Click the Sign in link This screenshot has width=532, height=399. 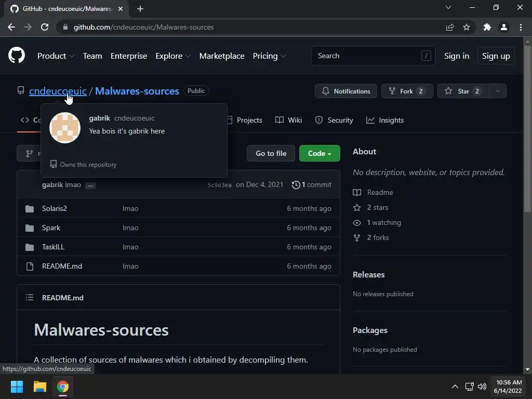point(457,56)
